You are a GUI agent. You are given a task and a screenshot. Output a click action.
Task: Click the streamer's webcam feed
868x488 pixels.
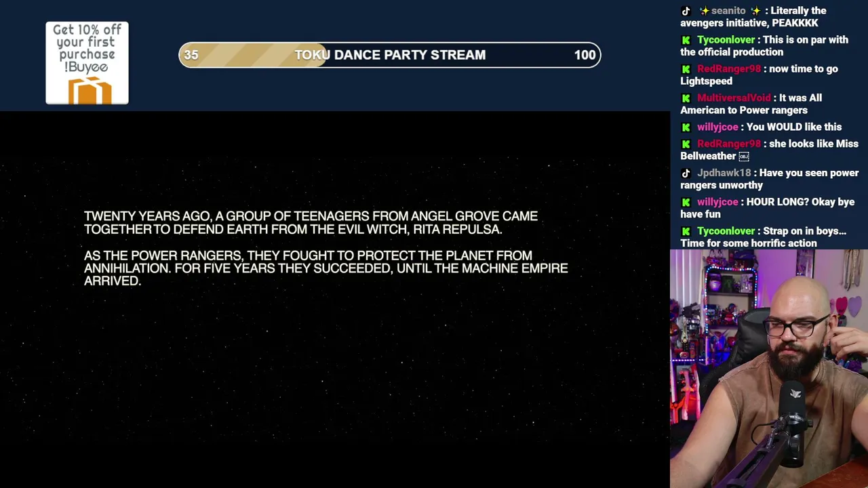click(x=769, y=369)
